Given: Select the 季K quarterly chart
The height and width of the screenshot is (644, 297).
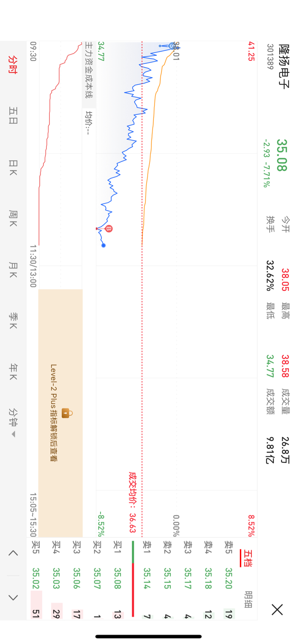Looking at the screenshot, I should [x=13, y=321].
